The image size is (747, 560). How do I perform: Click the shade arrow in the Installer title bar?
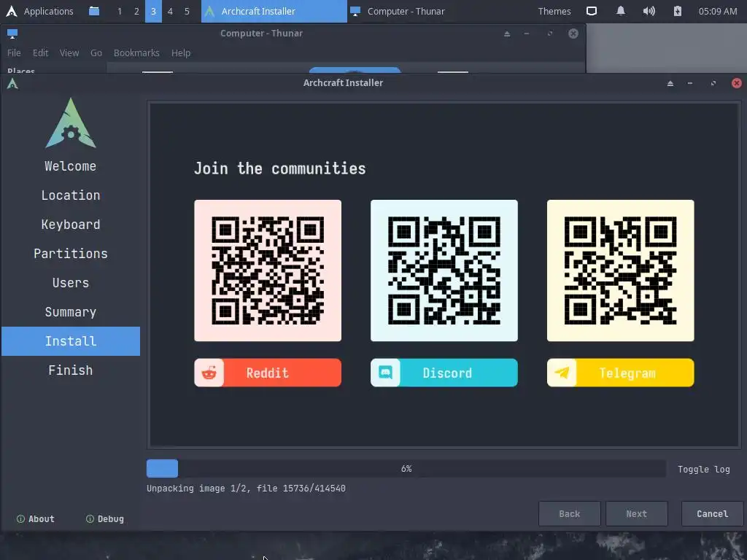670,83
